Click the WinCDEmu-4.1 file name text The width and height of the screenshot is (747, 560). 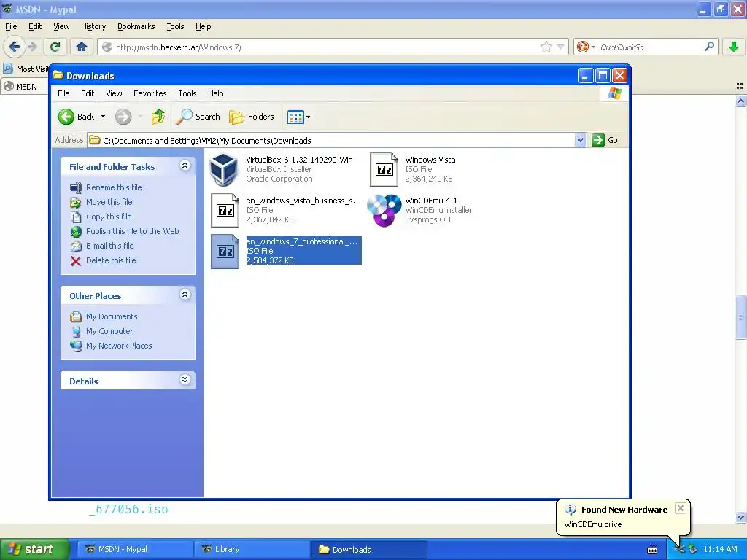(x=431, y=201)
